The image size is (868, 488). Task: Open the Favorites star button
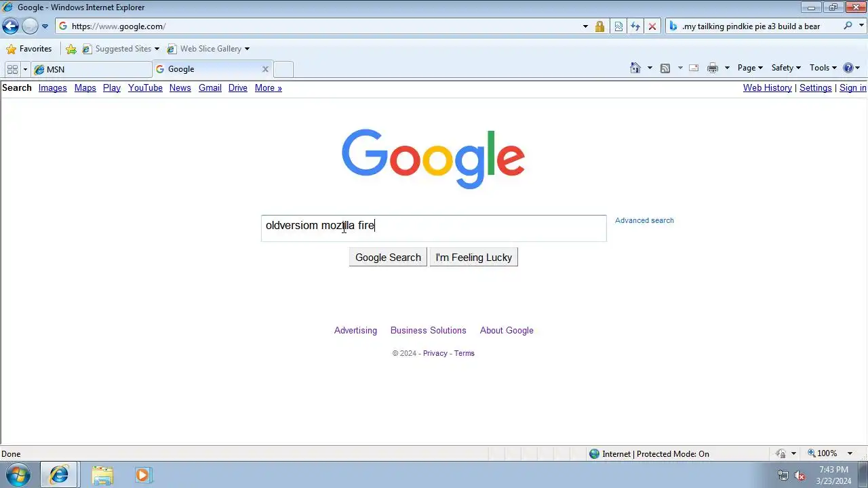(29, 49)
